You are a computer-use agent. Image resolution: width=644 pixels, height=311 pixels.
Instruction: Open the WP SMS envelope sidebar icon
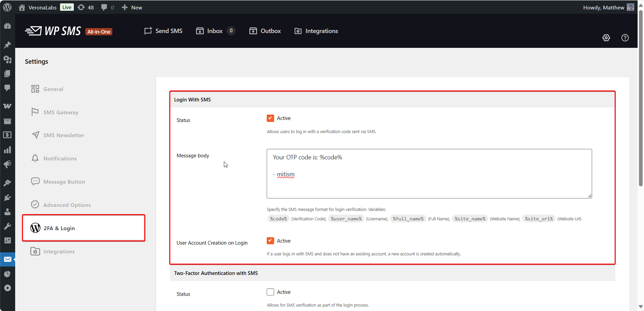(7, 259)
